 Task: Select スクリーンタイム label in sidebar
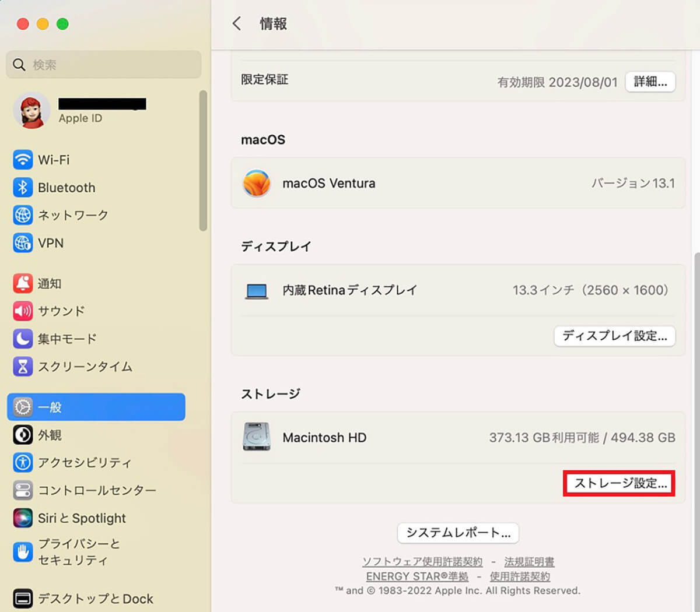coord(85,367)
